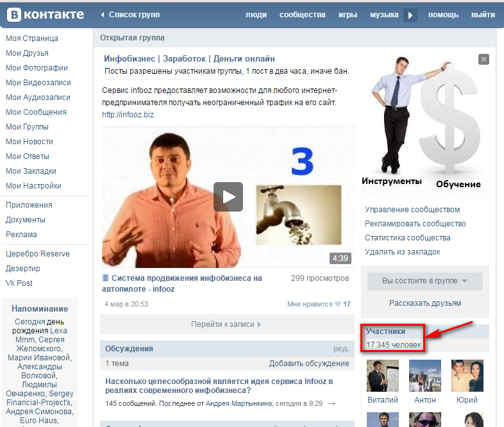Open the Инфобизнес group title

[x=189, y=59]
